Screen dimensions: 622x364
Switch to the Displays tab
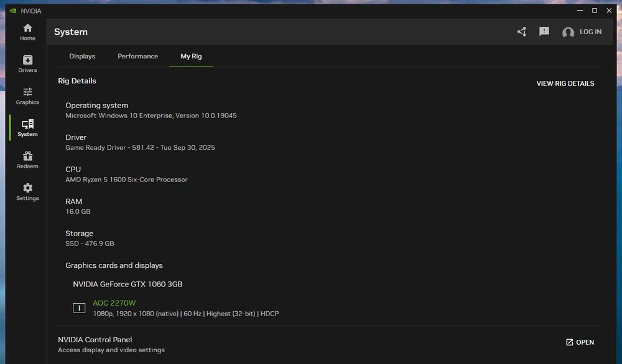(x=82, y=57)
